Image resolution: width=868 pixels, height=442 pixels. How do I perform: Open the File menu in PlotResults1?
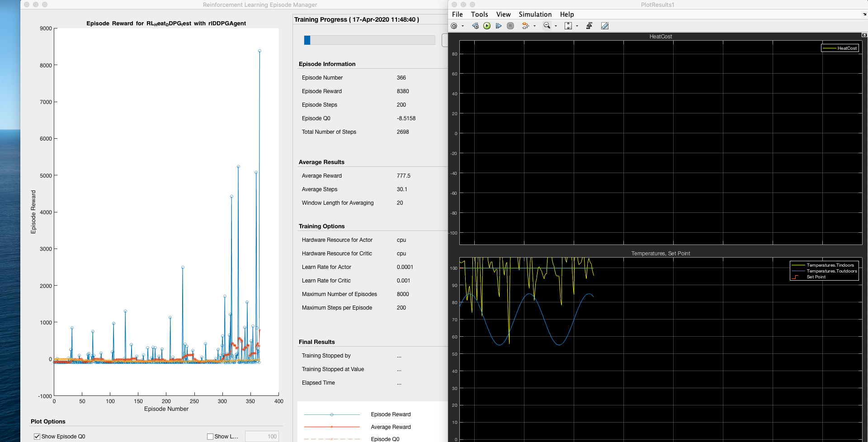click(x=458, y=14)
